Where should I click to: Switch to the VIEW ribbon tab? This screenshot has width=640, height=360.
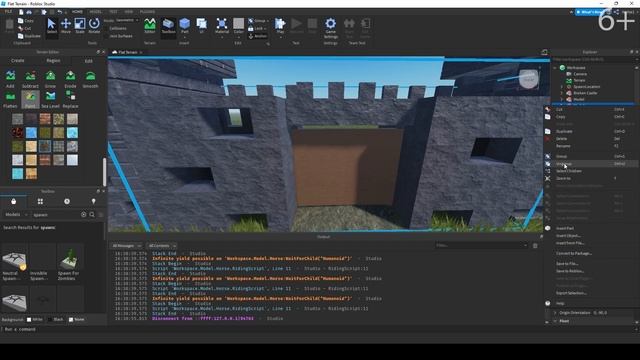[x=129, y=12]
